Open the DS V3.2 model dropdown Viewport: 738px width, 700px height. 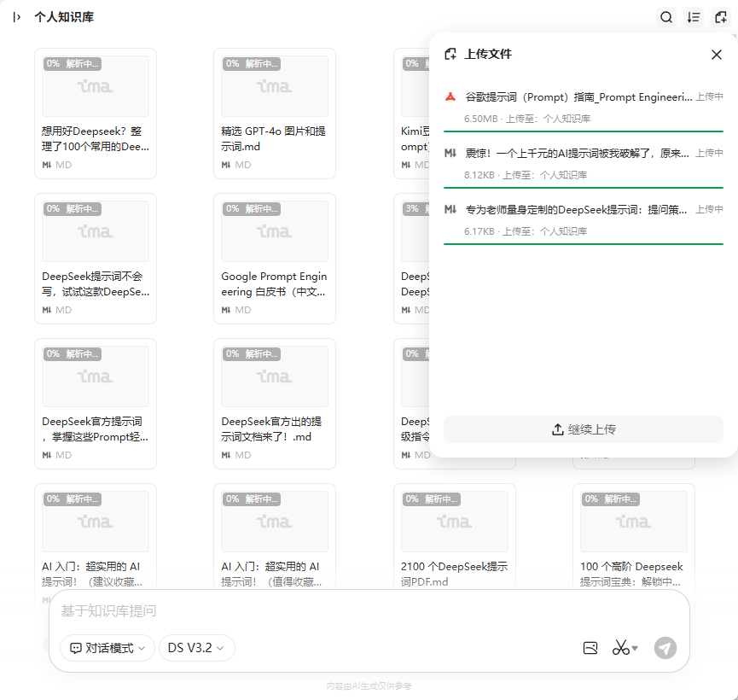coord(196,648)
